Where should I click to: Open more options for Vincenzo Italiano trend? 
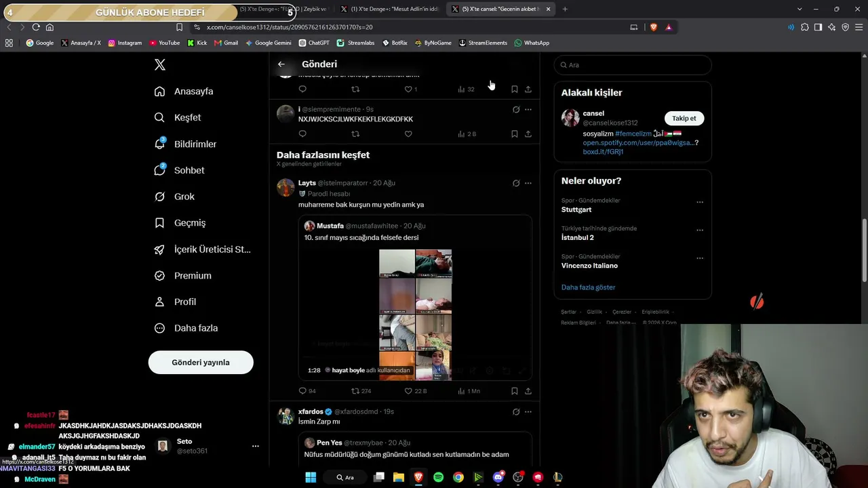tap(700, 258)
